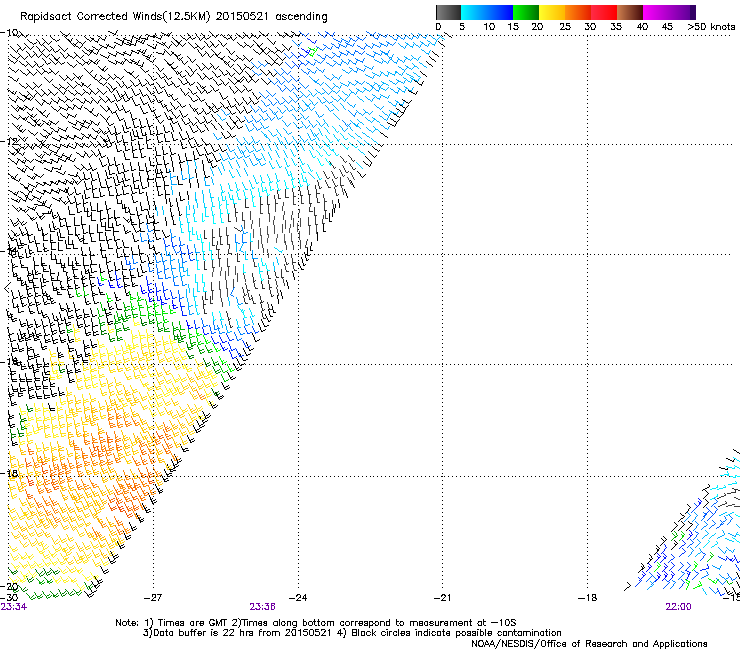
Task: Click the plot title 'Rapidscat Corrected Winds(12.5KM)'
Action: [x=115, y=17]
